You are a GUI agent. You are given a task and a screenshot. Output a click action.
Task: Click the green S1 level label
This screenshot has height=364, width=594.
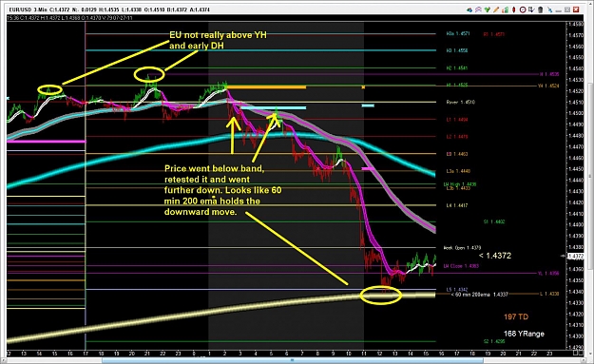[494, 222]
